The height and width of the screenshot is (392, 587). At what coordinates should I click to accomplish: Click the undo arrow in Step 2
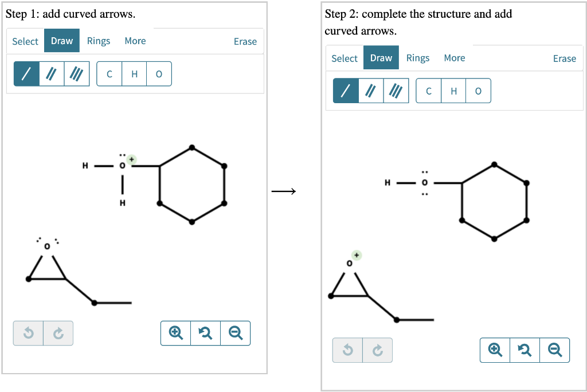tap(347, 350)
